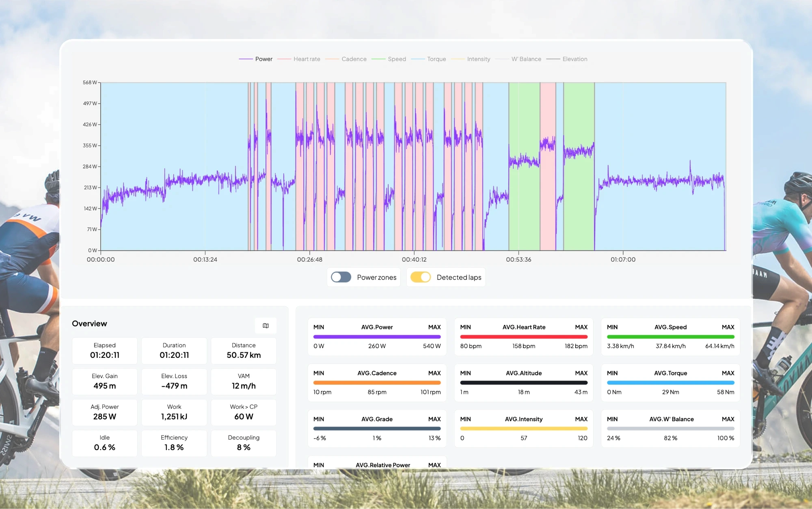
Task: Select the AVG.Power purple bar
Action: click(x=377, y=337)
